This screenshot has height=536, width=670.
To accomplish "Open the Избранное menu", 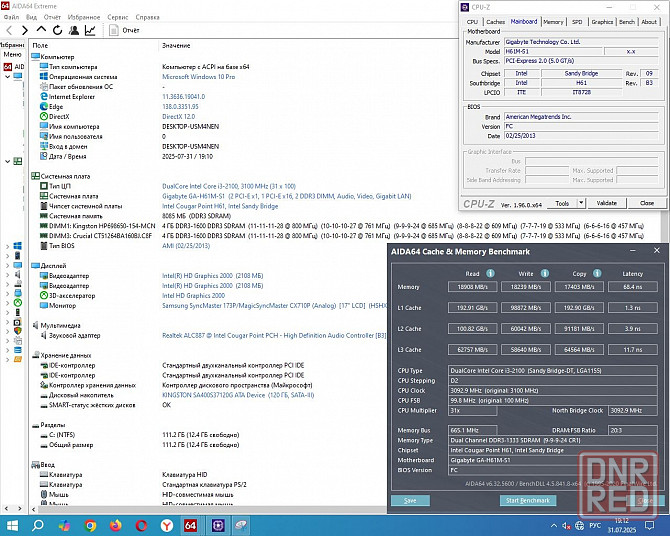I will 84,17.
